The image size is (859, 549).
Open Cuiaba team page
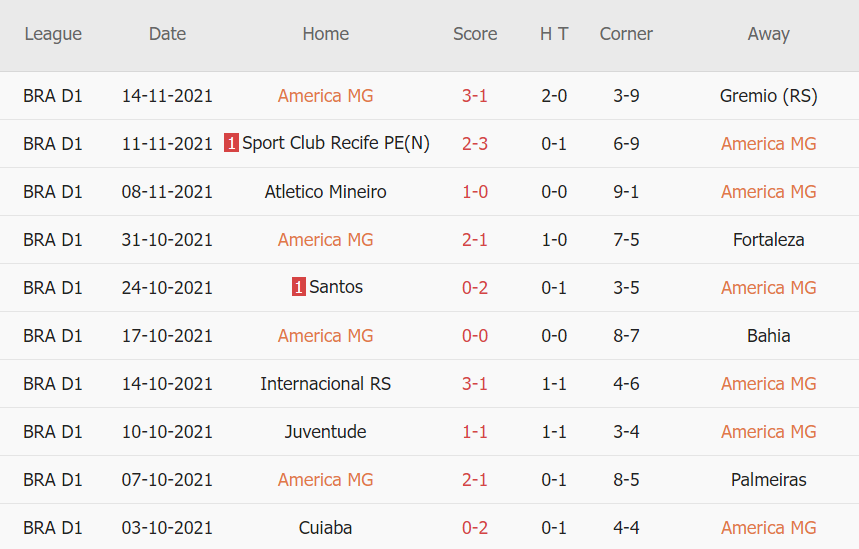click(326, 528)
